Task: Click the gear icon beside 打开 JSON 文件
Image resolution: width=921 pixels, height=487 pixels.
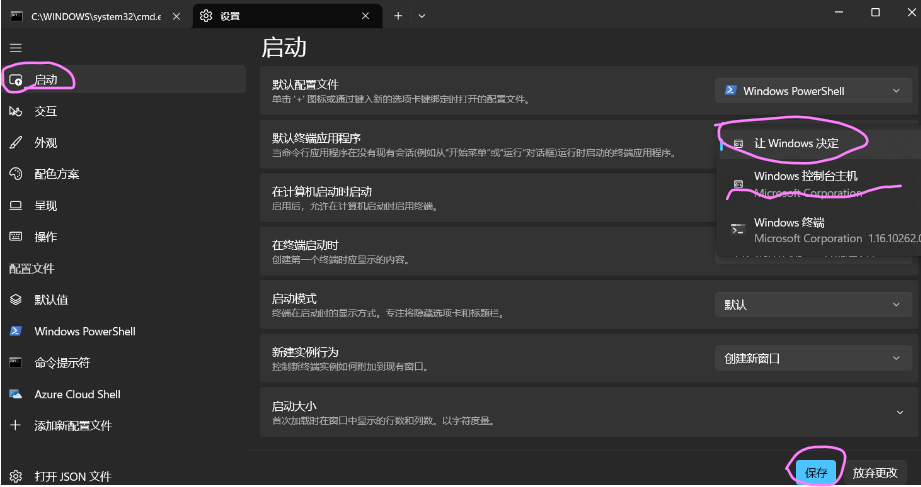Action: point(16,476)
